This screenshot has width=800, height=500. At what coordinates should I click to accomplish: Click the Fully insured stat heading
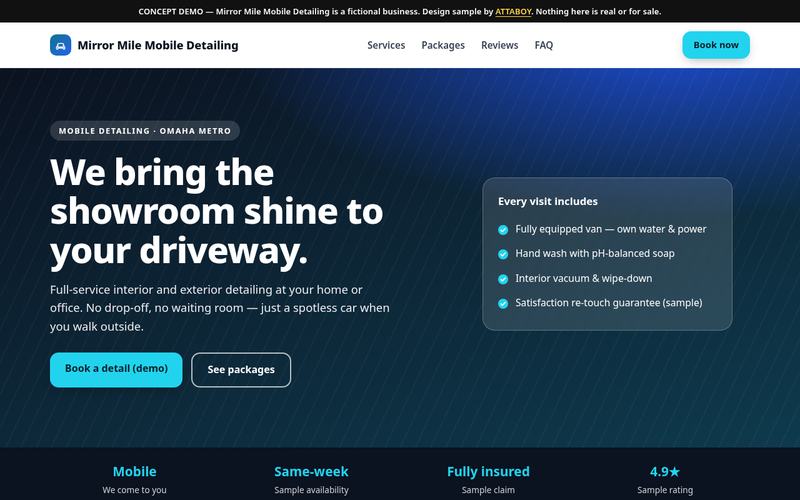pyautogui.click(x=488, y=471)
